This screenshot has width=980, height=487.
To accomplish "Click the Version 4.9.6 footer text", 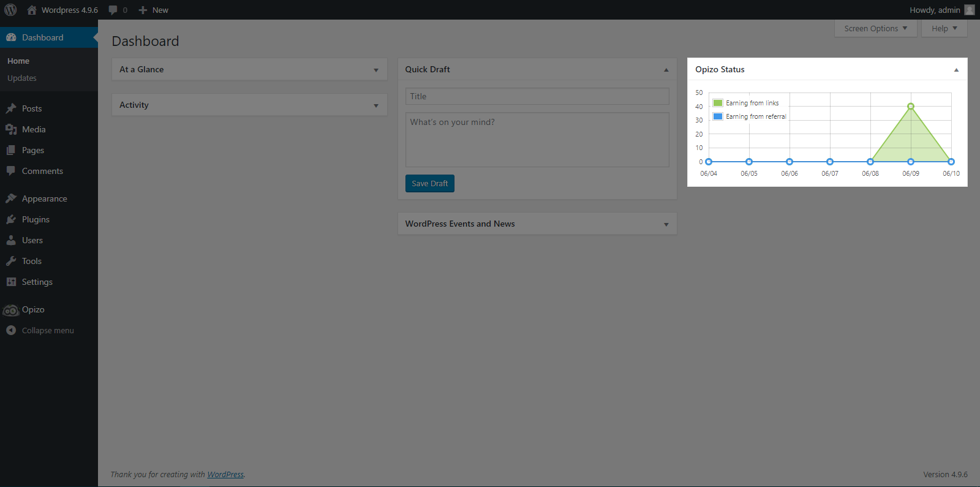I will 946,474.
